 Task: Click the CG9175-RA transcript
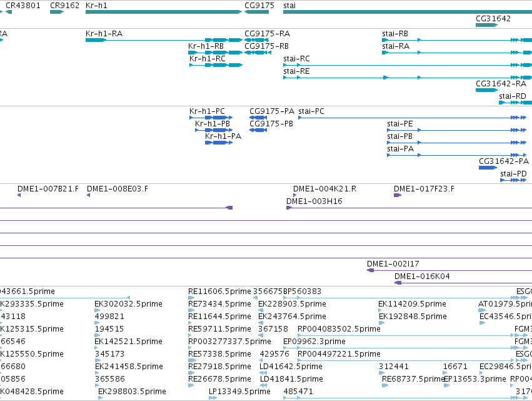[x=256, y=40]
